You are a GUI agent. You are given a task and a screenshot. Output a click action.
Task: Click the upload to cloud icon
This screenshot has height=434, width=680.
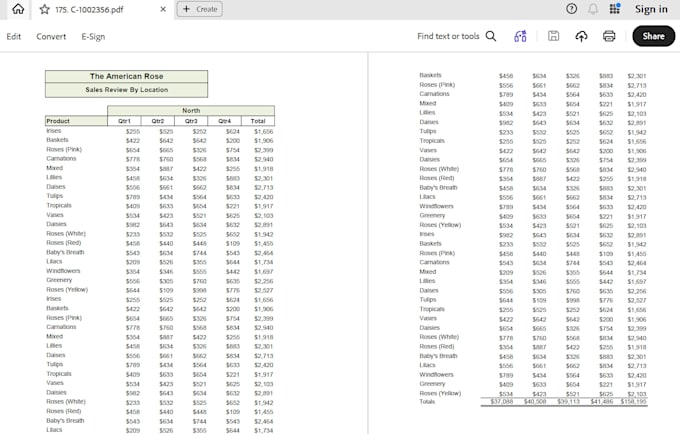(581, 36)
